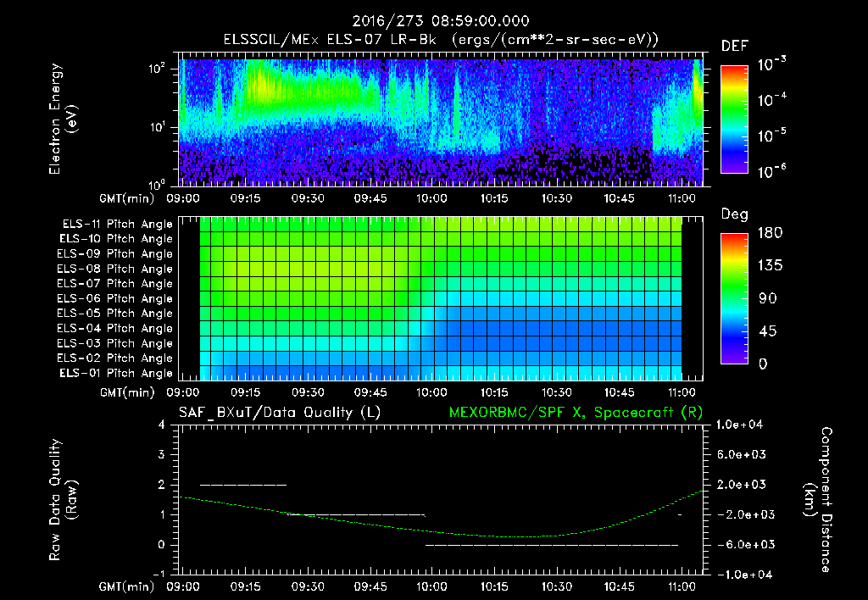Click the 10^0 tick on electron energy axis
Viewport: 868px width, 600px height.
click(157, 184)
